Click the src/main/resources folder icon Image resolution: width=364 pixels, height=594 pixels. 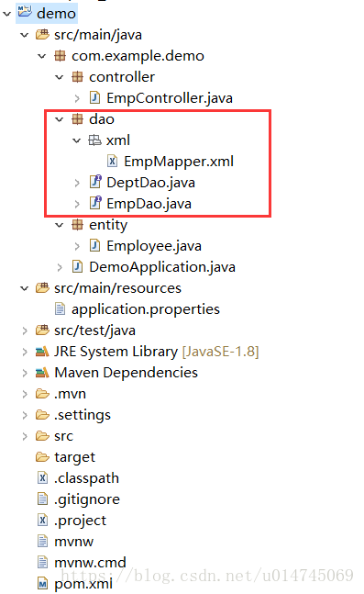coord(42,288)
